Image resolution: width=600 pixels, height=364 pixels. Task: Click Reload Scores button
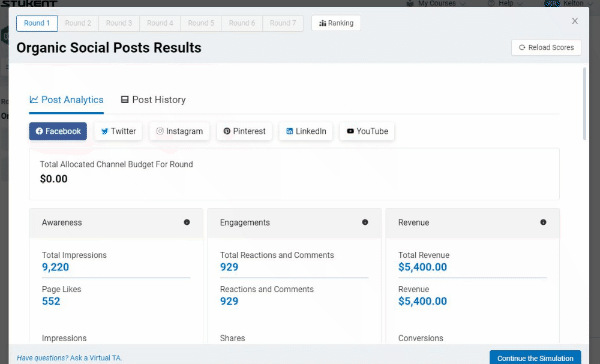[x=546, y=47]
